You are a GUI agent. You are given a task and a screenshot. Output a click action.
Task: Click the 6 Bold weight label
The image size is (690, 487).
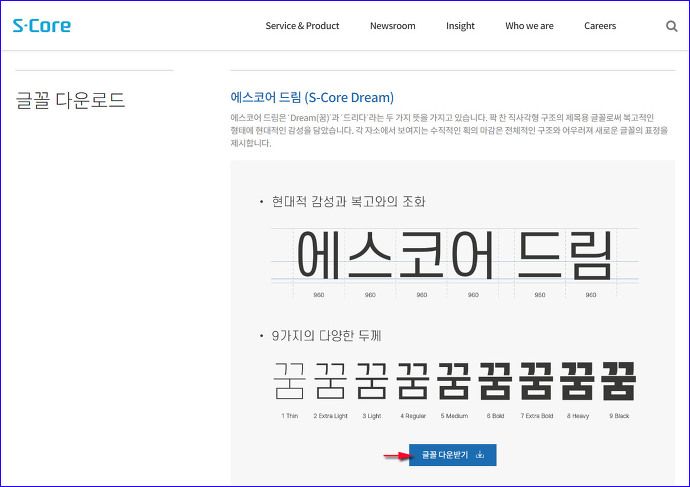coord(495,416)
